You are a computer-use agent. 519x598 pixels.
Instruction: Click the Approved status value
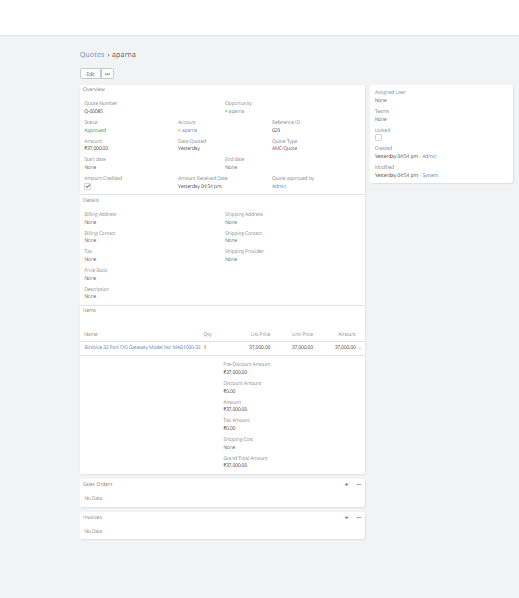pyautogui.click(x=95, y=130)
